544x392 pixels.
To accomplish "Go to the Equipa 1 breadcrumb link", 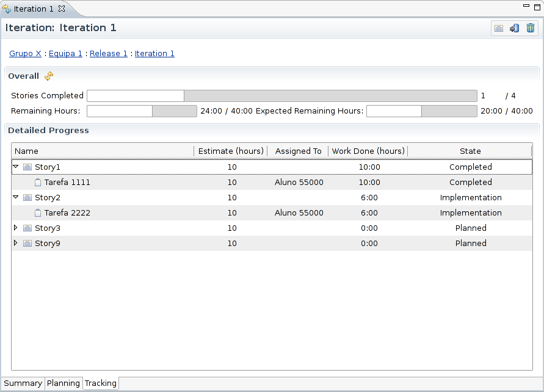I will (x=65, y=54).
